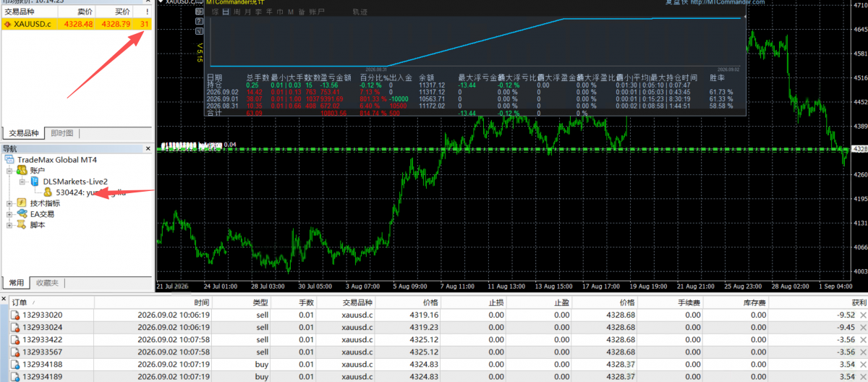Click top small icon in MTCommander panel

pyautogui.click(x=200, y=12)
